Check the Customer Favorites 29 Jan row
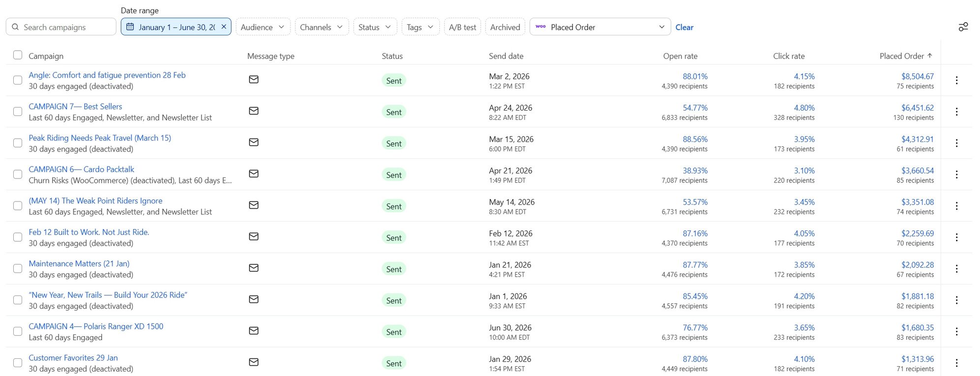The image size is (980, 376). pyautogui.click(x=18, y=363)
